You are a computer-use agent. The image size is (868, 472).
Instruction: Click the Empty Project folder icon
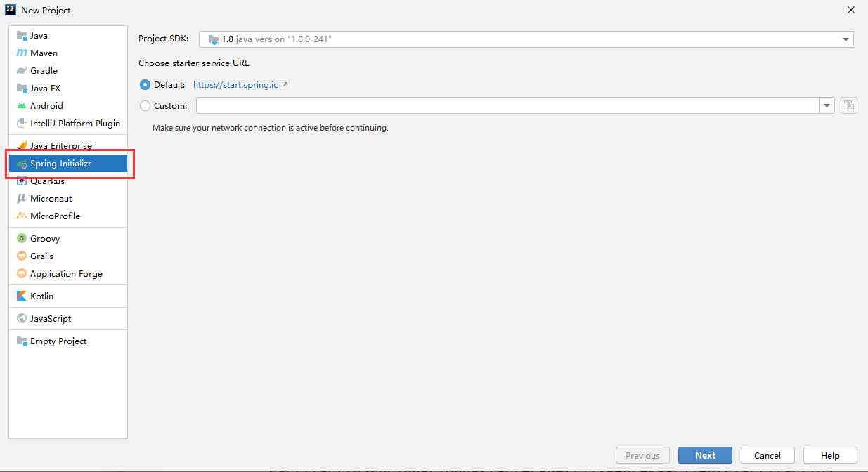[x=21, y=341]
